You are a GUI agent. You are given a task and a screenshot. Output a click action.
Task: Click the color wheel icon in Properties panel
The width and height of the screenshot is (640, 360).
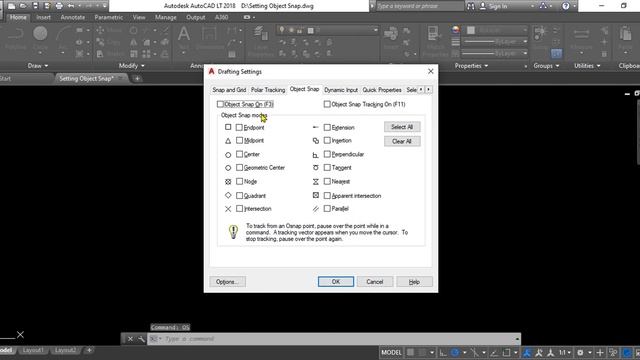(x=456, y=30)
